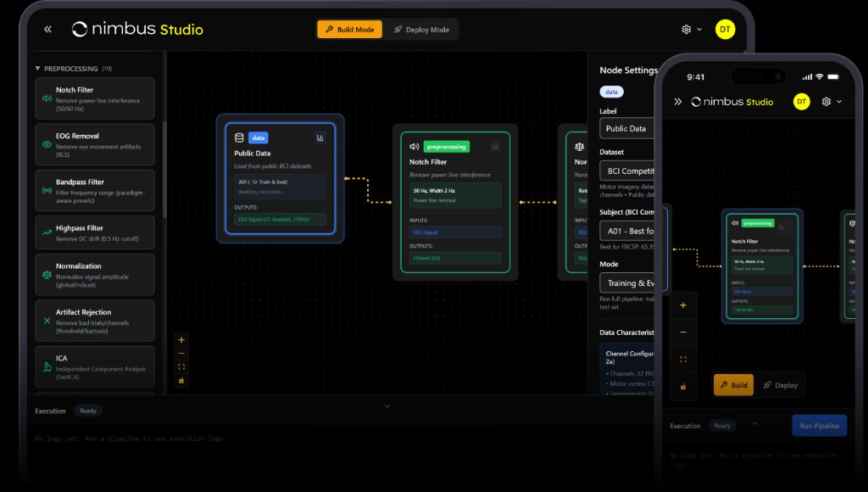Click data tag in Node Settings
Image resolution: width=868 pixels, height=492 pixels.
[x=612, y=92]
